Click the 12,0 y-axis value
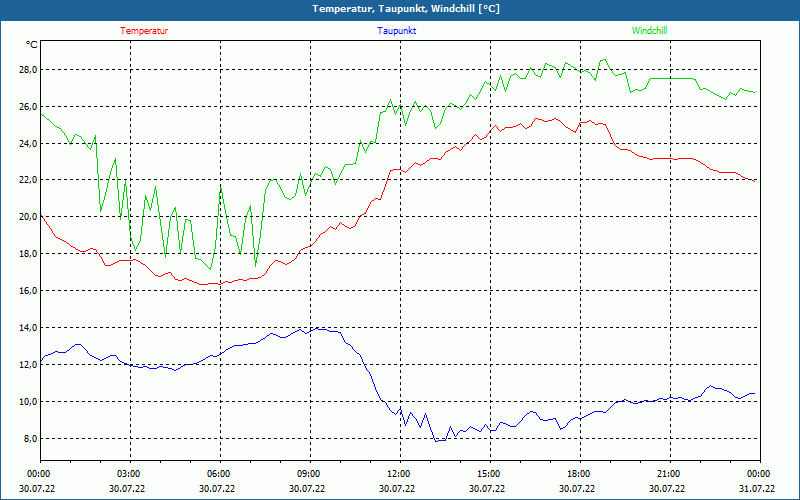Image resolution: width=800 pixels, height=500 pixels. pyautogui.click(x=28, y=364)
